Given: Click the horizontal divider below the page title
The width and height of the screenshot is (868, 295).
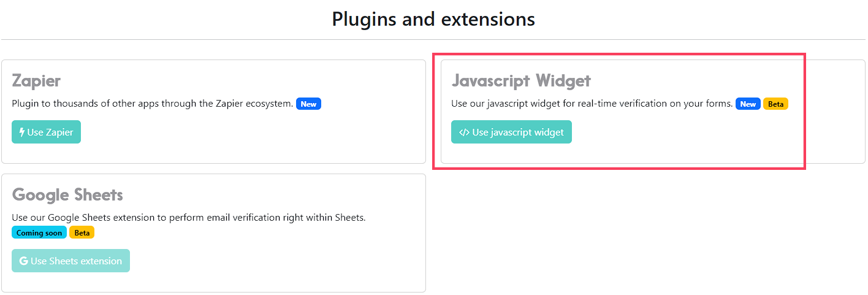Looking at the screenshot, I should click(433, 39).
